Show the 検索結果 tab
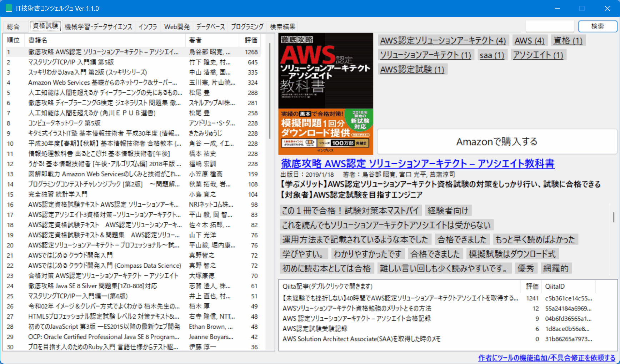The height and width of the screenshot is (364, 620). pos(282,27)
